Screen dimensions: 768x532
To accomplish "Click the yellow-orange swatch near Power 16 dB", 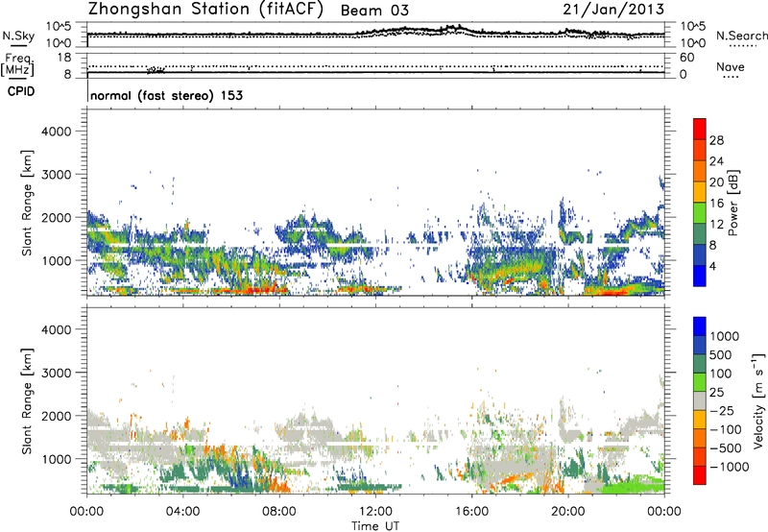I will tap(700, 191).
